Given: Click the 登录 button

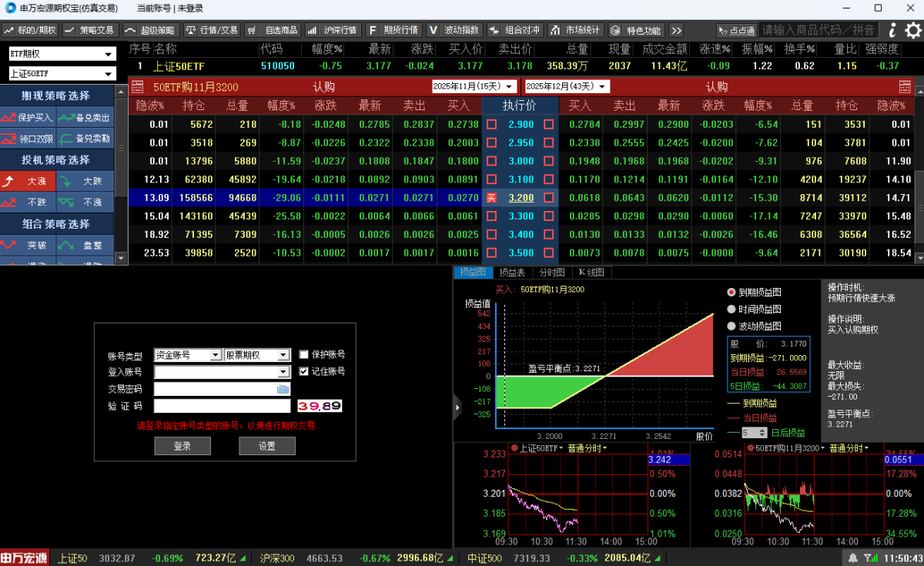Looking at the screenshot, I should (182, 446).
